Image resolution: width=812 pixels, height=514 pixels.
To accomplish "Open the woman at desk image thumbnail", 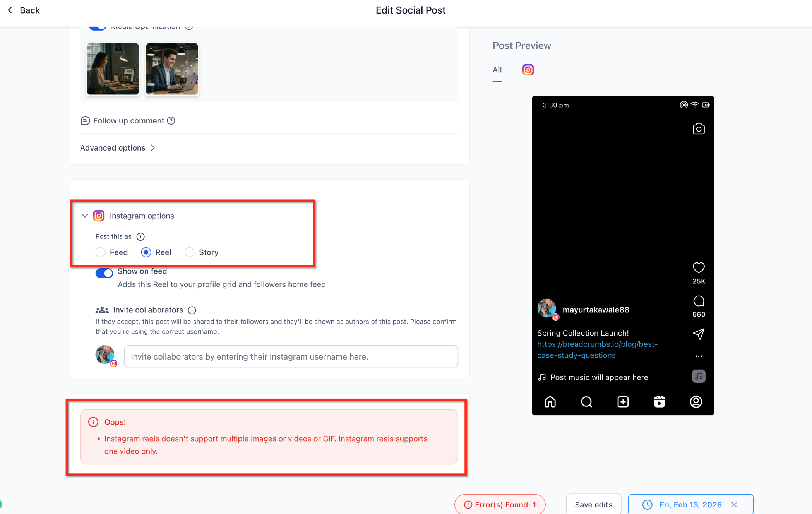I will point(113,69).
